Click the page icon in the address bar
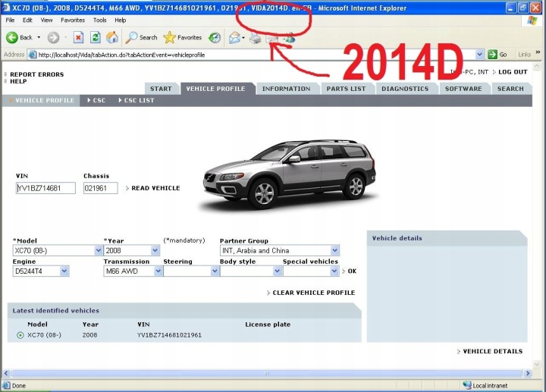This screenshot has width=546, height=392. click(33, 55)
